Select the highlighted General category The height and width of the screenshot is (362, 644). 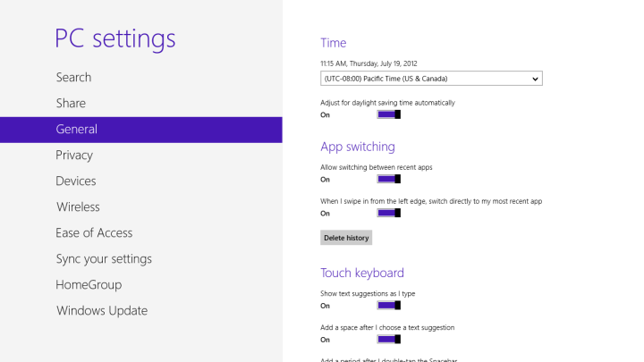click(x=77, y=130)
